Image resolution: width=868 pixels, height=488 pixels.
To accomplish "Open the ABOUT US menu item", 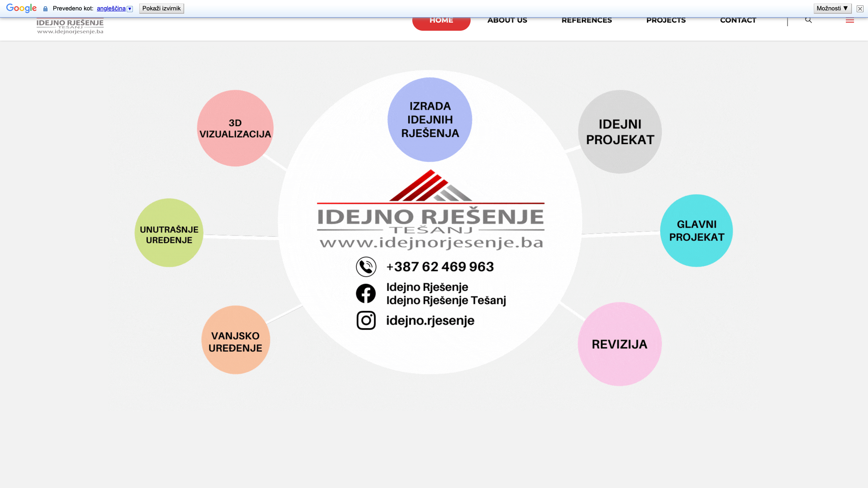I will click(x=507, y=20).
